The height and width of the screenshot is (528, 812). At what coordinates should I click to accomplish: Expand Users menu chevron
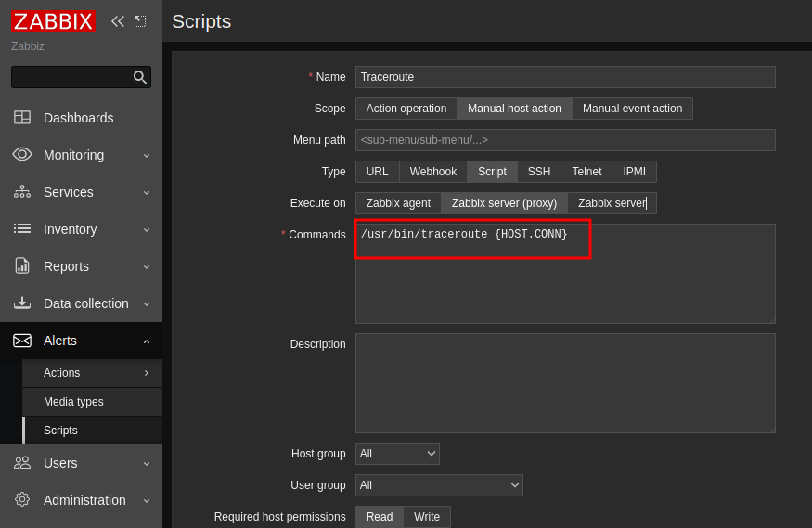pos(147,463)
